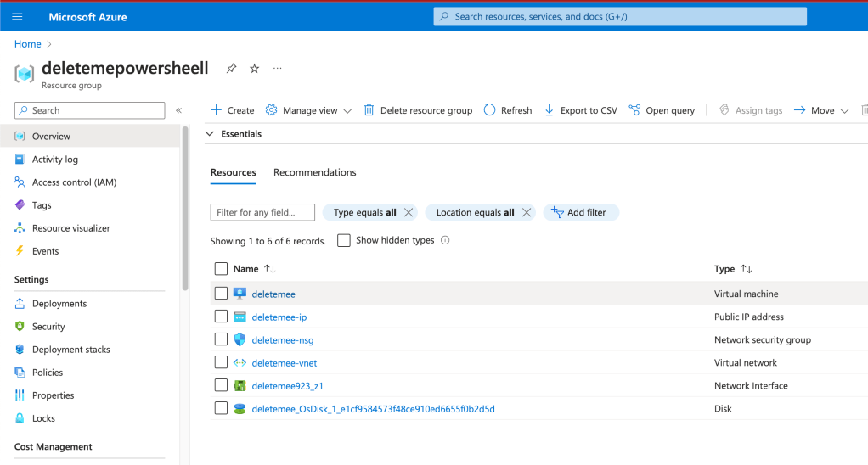
Task: Click Open query in toolbar
Action: 662,110
